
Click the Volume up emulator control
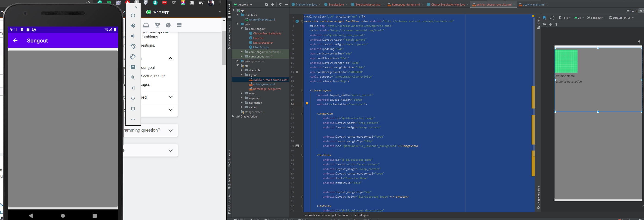[x=133, y=25]
